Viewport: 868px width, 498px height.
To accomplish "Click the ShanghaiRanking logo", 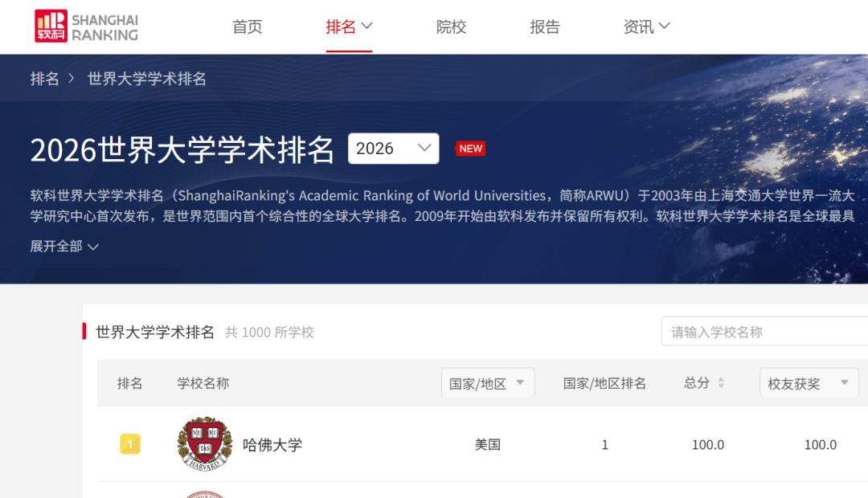I will (x=86, y=26).
